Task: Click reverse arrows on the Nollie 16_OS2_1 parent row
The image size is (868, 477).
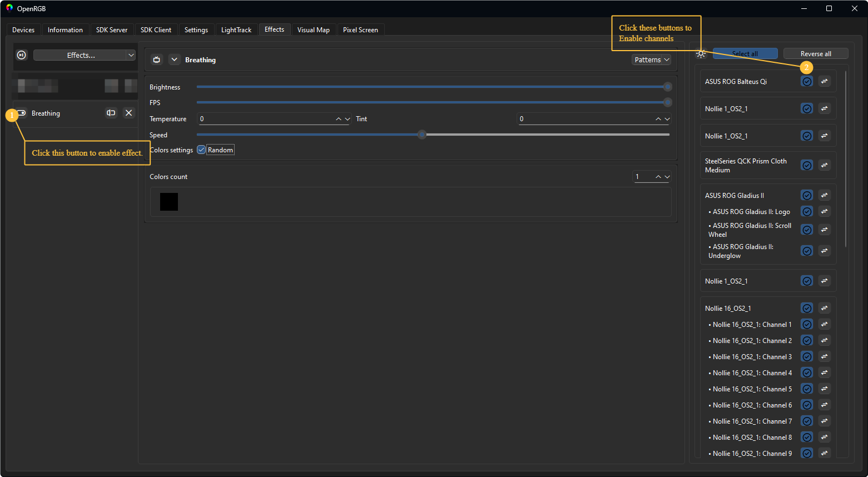Action: (x=825, y=308)
